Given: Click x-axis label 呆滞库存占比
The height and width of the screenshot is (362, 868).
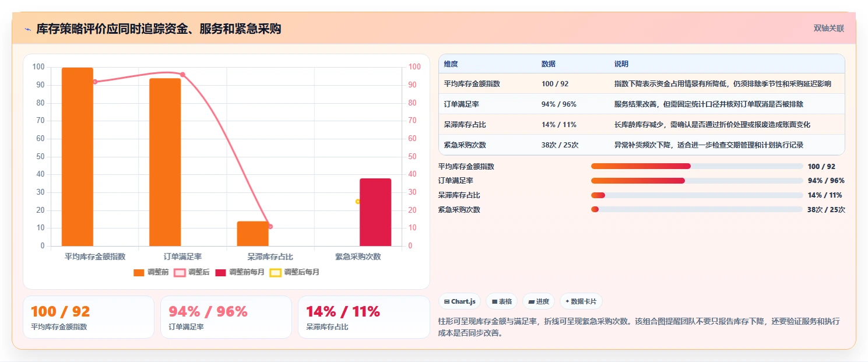Looking at the screenshot, I should (x=270, y=256).
